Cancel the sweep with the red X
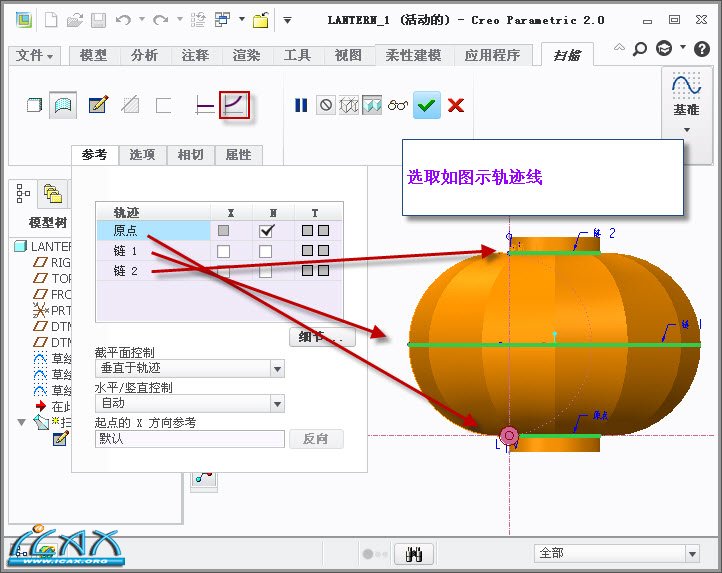722x573 pixels. [456, 105]
